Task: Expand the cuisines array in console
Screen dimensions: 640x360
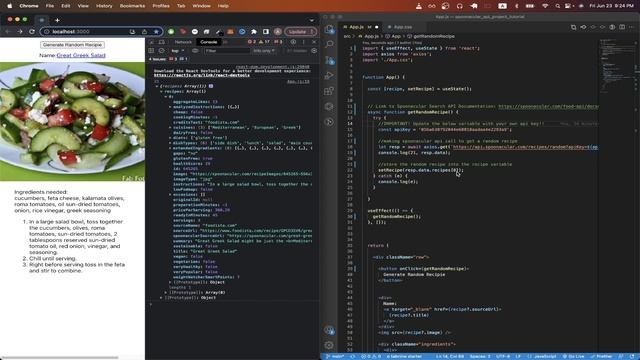Action: [x=170, y=127]
